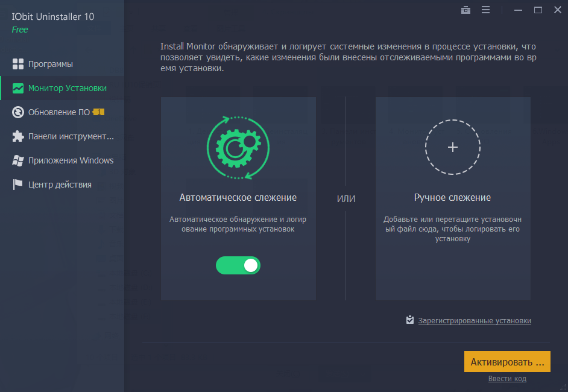Screen dimensions: 568x392
Task: Add an installer via the dashed plus circle
Action: click(452, 147)
